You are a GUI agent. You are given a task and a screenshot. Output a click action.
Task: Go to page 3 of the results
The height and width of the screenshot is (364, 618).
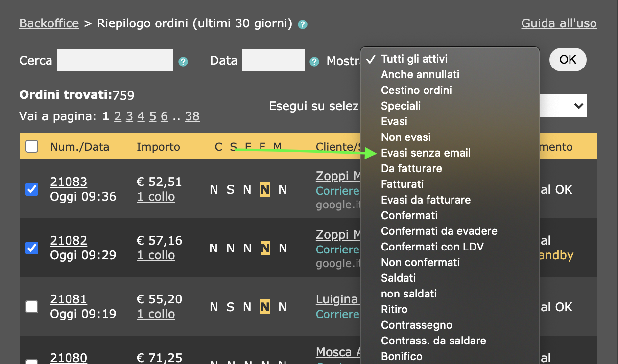129,116
